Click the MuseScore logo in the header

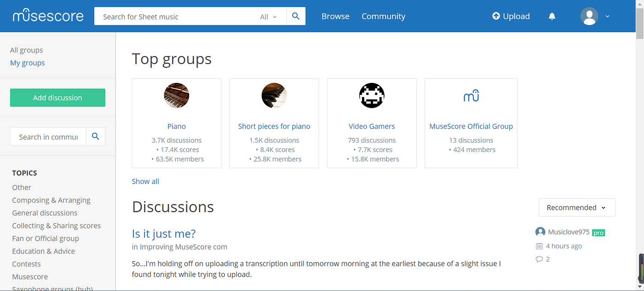[x=48, y=16]
